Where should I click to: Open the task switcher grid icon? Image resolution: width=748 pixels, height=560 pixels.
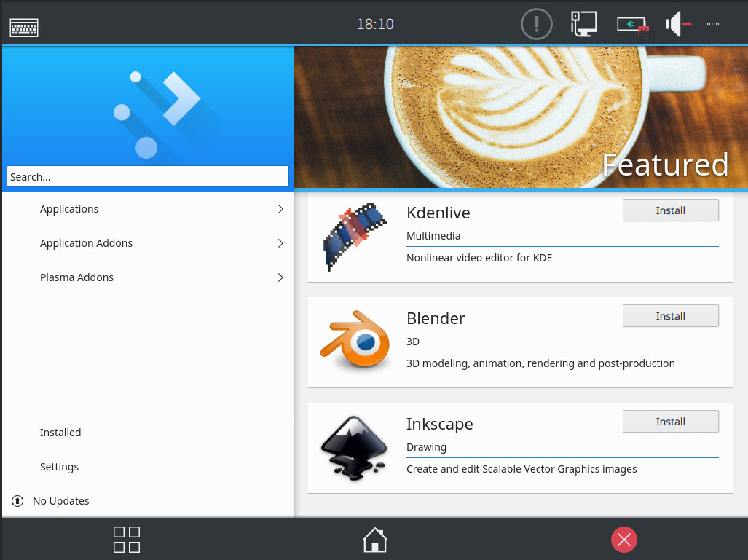(x=127, y=540)
